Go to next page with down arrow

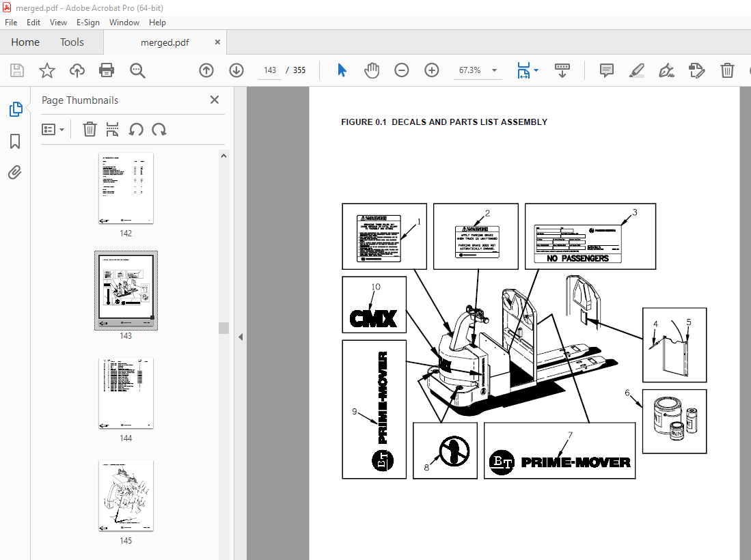(236, 70)
